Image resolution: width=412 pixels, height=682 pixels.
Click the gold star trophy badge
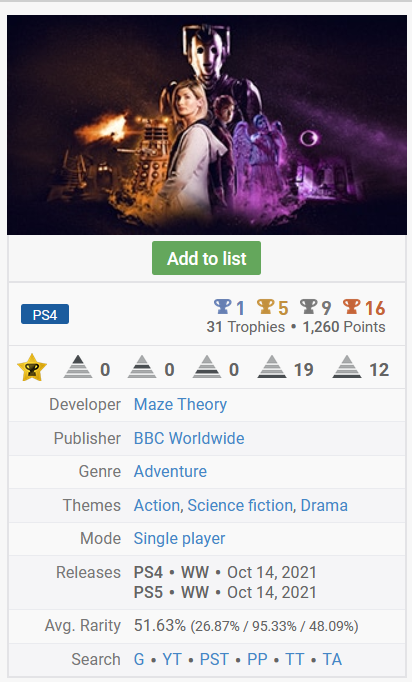click(x=32, y=368)
